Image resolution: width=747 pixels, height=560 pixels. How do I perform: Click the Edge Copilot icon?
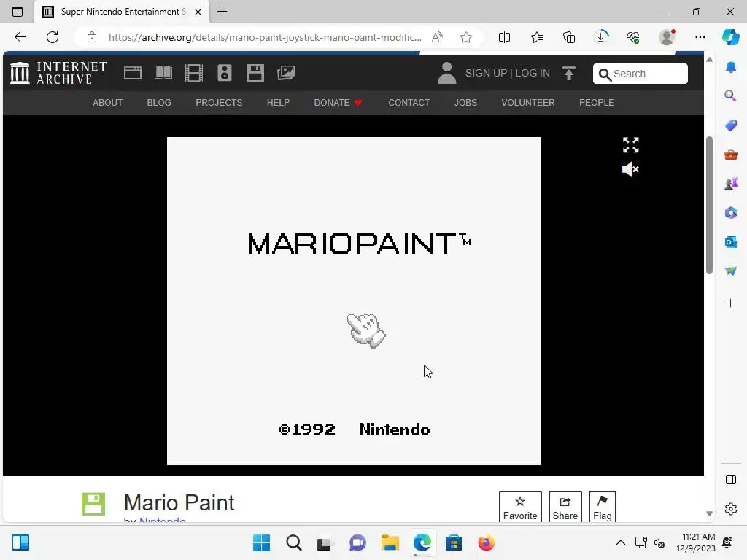(730, 37)
